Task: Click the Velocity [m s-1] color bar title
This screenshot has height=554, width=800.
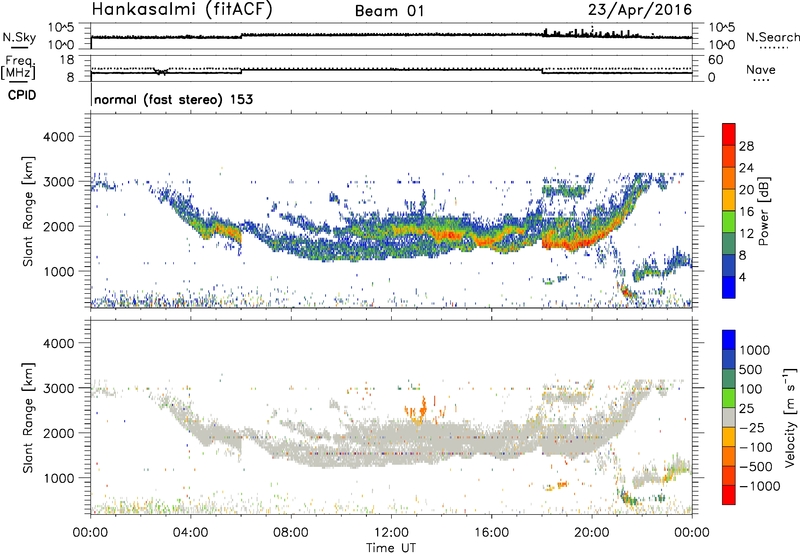Action: (x=790, y=417)
